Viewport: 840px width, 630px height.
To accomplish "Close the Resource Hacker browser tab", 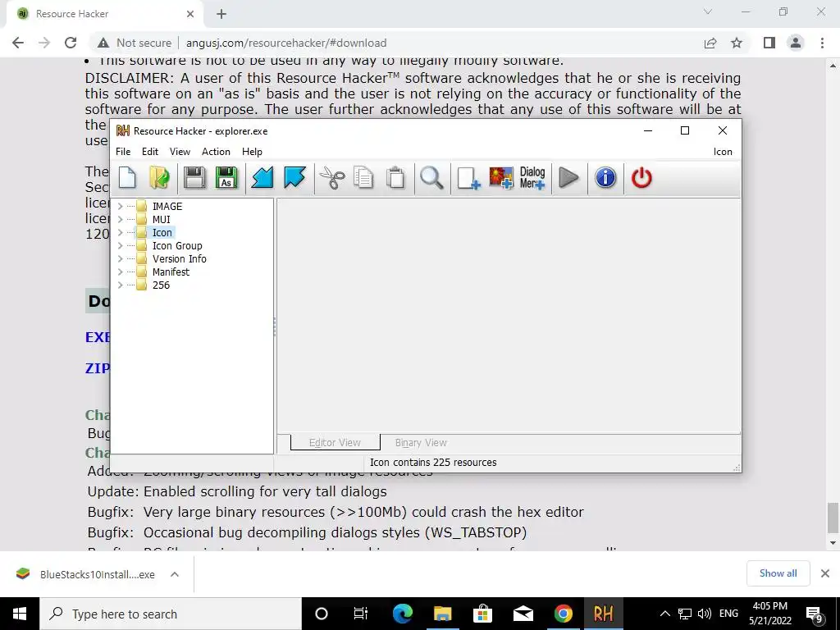I will pos(190,14).
